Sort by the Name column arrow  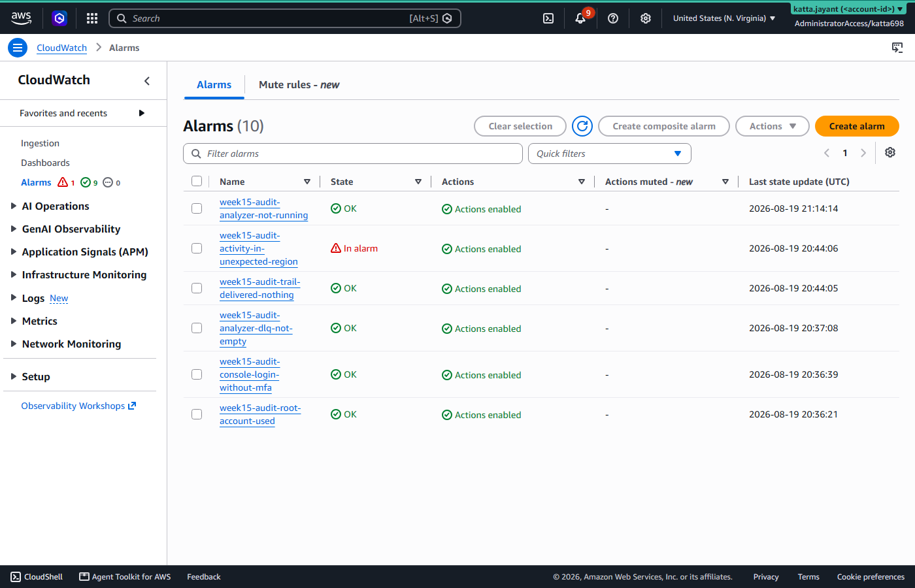307,182
